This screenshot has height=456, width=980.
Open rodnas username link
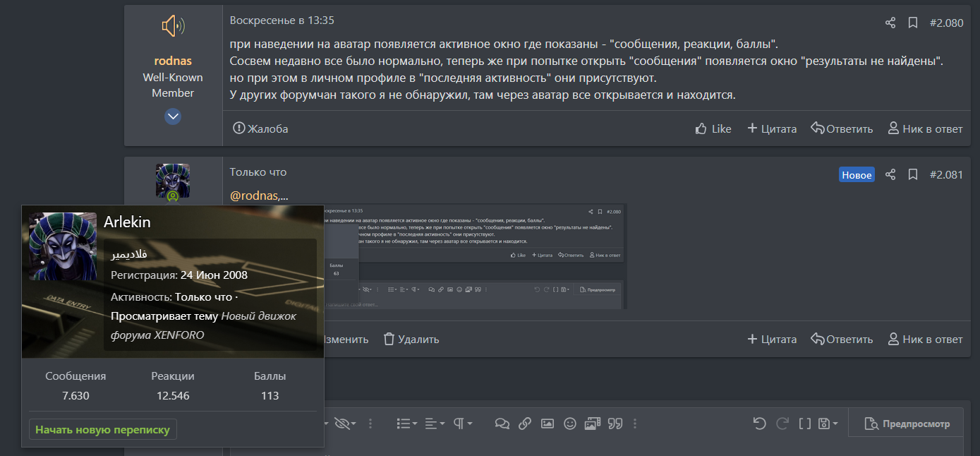coord(173,61)
